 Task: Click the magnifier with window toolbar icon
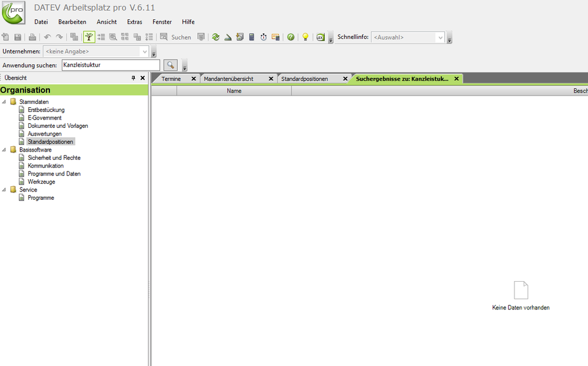point(113,37)
